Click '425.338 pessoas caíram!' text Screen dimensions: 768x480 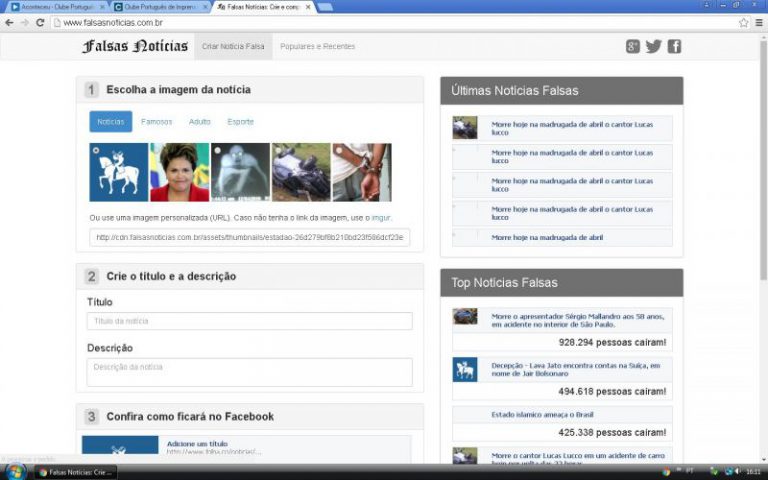[x=612, y=432]
